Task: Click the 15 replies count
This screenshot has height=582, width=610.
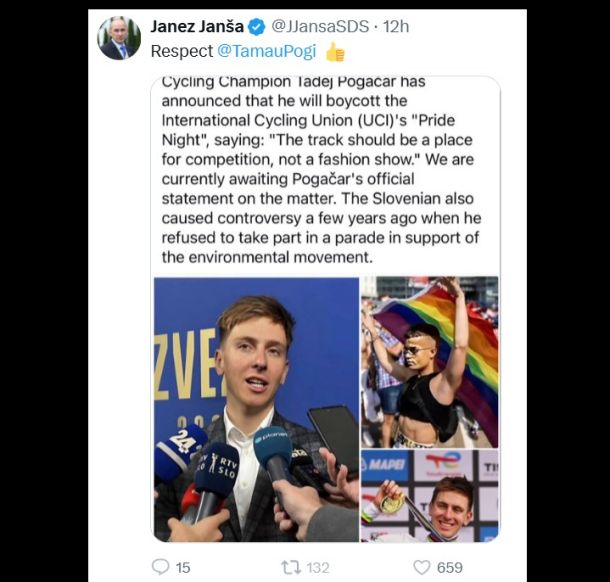Action: click(x=183, y=568)
